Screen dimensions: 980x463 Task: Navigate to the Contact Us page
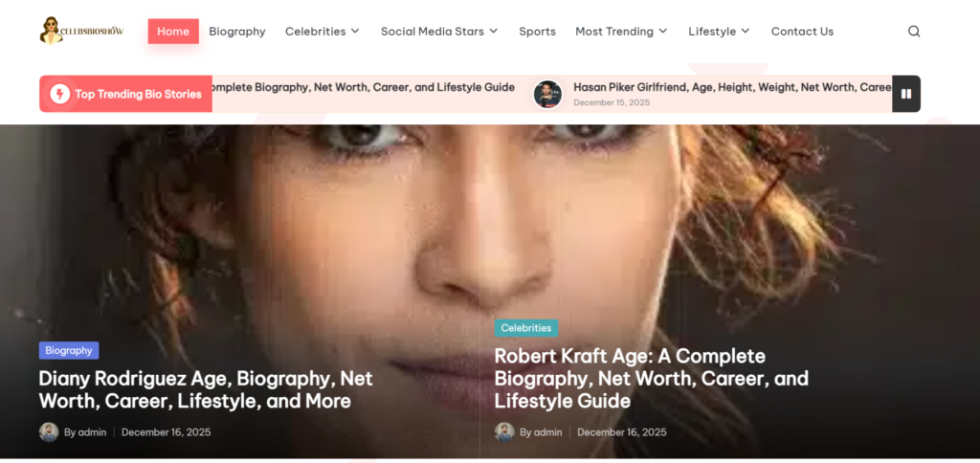pyautogui.click(x=802, y=32)
